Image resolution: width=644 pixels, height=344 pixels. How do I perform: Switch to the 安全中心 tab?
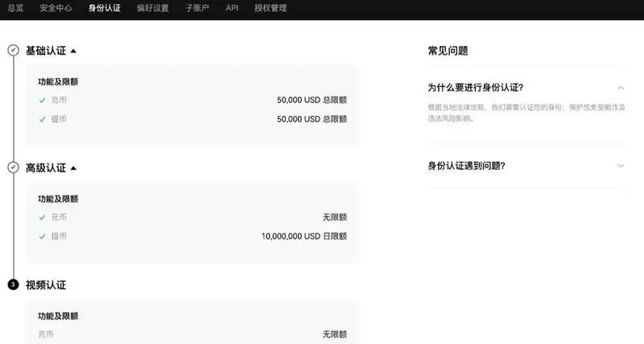point(56,8)
